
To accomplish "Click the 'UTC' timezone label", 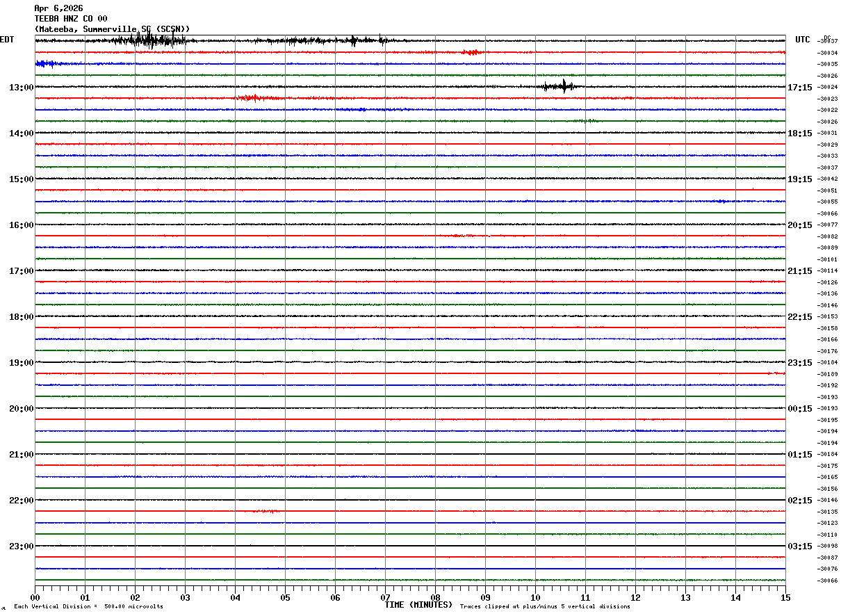I will pyautogui.click(x=803, y=40).
